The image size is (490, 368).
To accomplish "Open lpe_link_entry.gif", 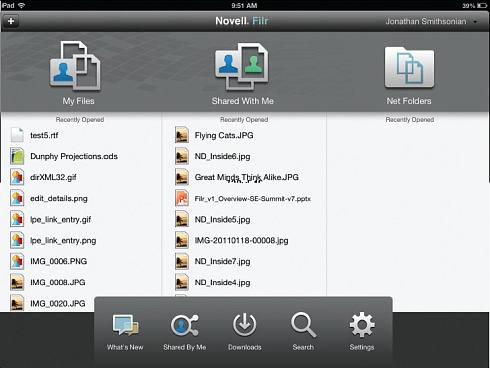I will coord(60,220).
